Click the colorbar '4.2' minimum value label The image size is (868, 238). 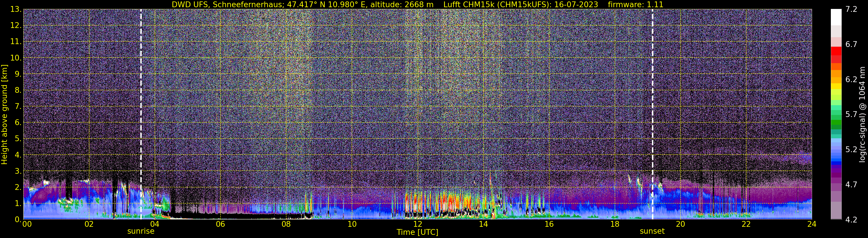(x=851, y=220)
